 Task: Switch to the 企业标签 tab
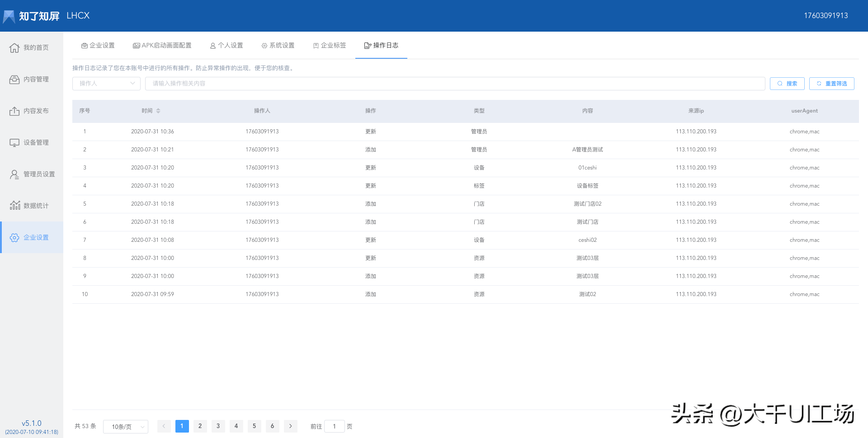pyautogui.click(x=330, y=45)
